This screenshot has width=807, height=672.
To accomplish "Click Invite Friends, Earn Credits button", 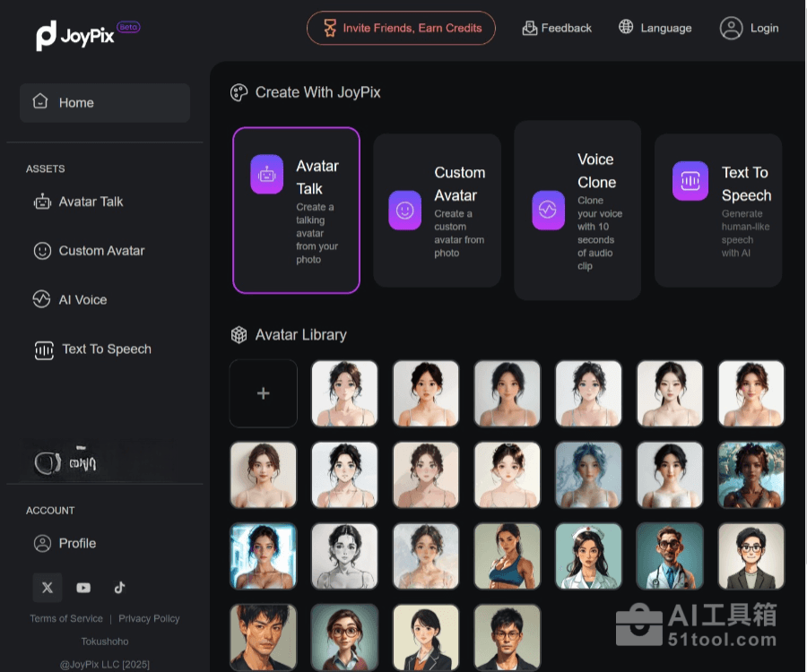I will pos(400,28).
